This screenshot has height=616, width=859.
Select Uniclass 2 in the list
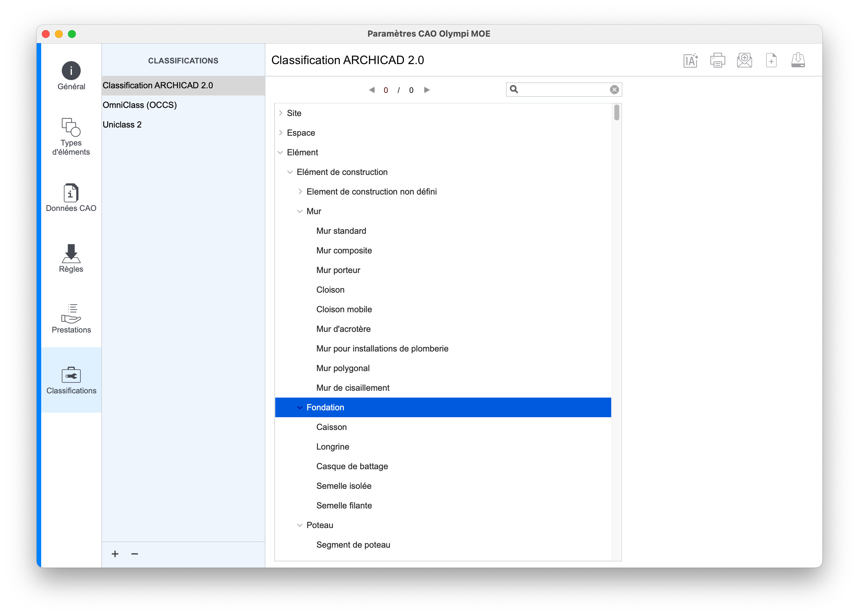click(183, 125)
